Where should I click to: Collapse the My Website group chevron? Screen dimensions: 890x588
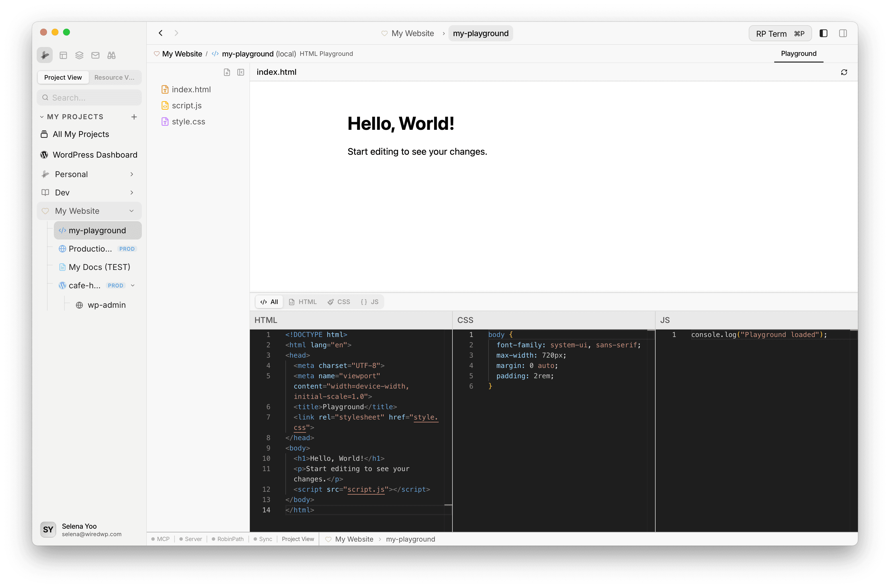click(x=132, y=211)
